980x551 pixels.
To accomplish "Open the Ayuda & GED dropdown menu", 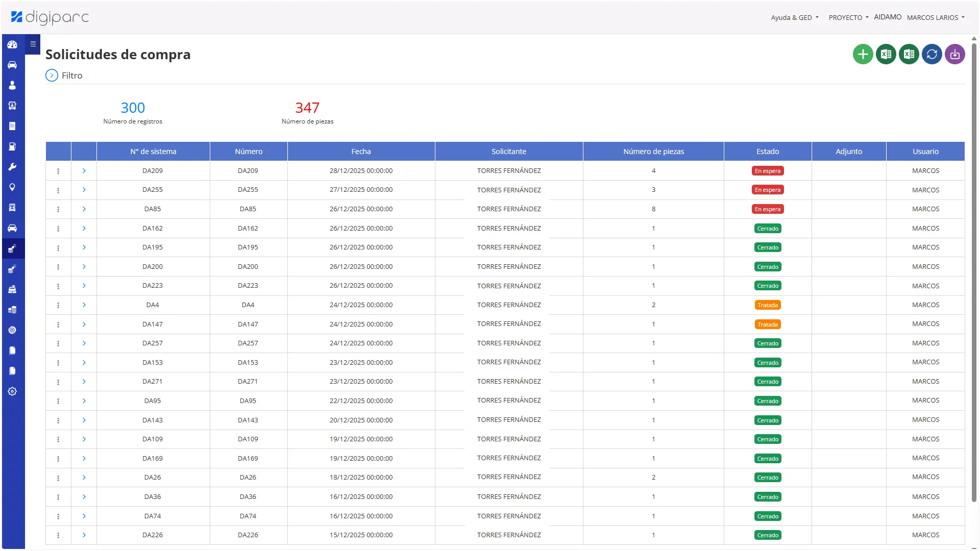I will (x=794, y=17).
